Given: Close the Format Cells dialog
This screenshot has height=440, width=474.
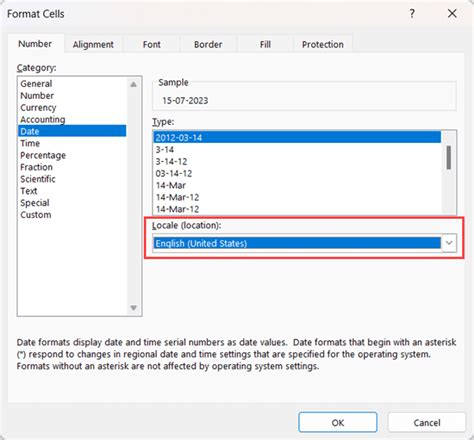Looking at the screenshot, I should pyautogui.click(x=452, y=14).
